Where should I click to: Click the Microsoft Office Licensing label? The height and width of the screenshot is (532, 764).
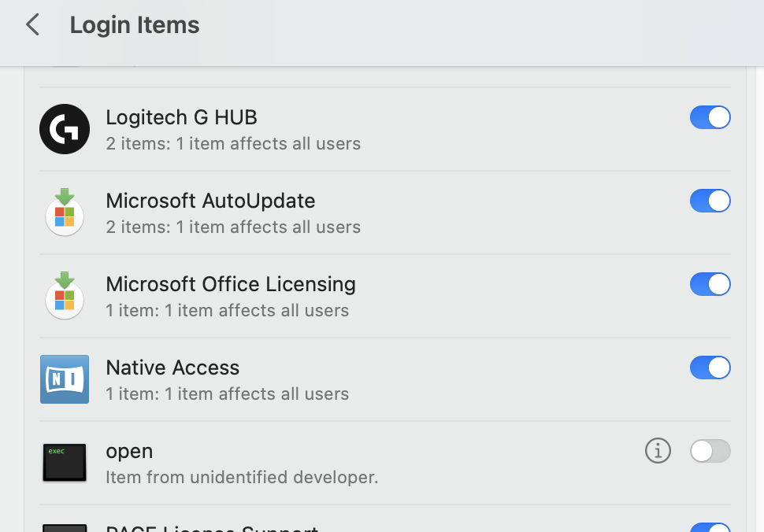231,284
